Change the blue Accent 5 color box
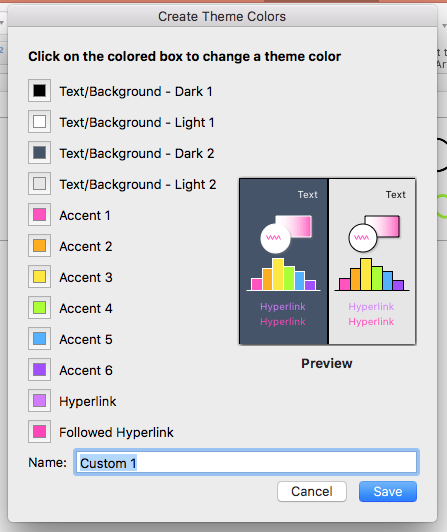The height and width of the screenshot is (532, 447). pyautogui.click(x=39, y=339)
